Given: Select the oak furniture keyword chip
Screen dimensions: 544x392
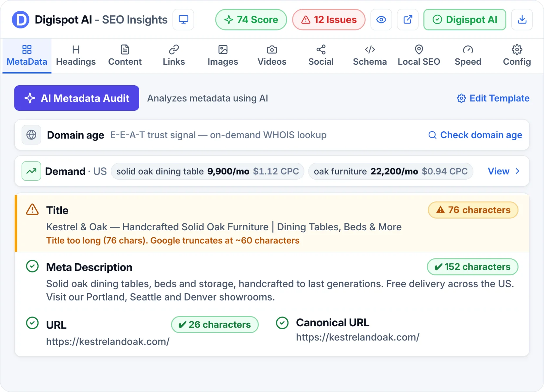Looking at the screenshot, I should (391, 171).
